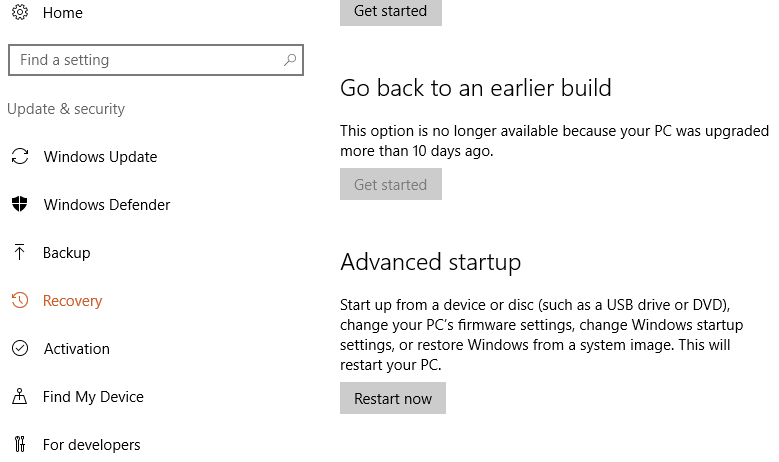
Task: Select Windows Defender in sidebar
Action: 107,205
